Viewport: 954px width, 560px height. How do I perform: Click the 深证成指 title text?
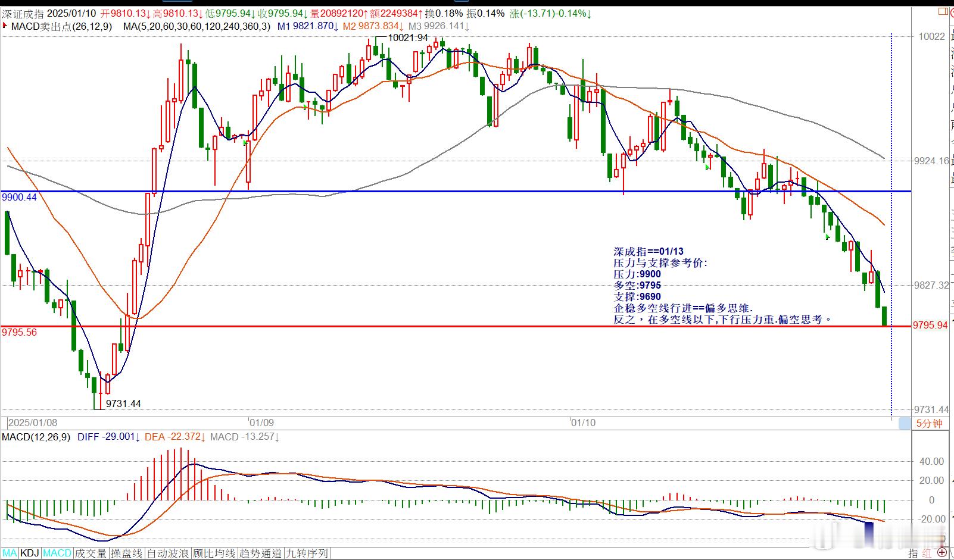point(23,14)
